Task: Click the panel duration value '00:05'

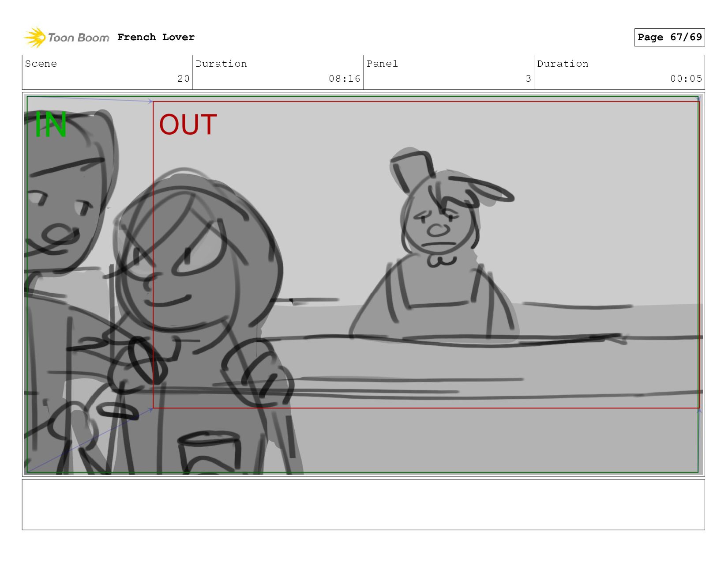Action: [686, 79]
